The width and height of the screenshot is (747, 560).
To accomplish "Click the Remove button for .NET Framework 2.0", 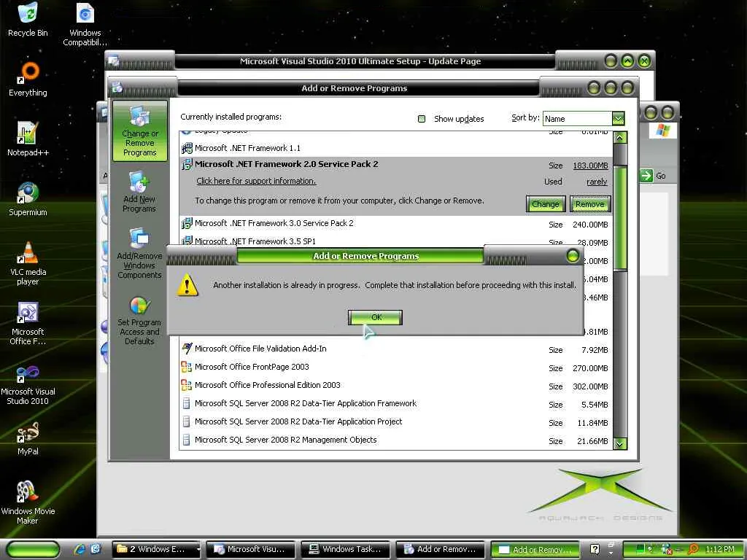I will coord(589,204).
